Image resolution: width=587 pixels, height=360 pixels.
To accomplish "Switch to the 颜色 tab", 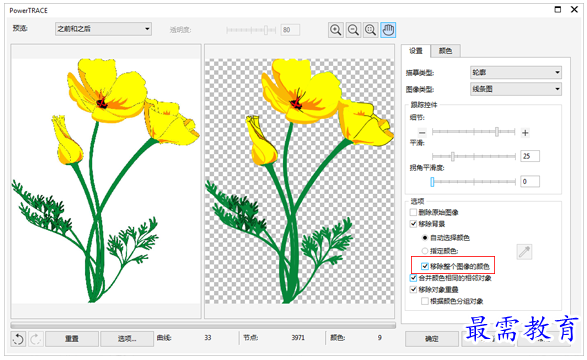I will [x=445, y=51].
